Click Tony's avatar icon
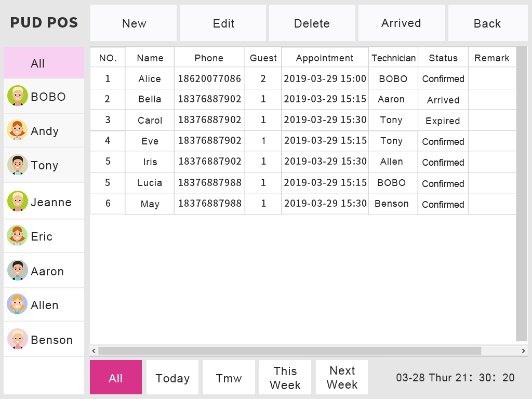 18,165
